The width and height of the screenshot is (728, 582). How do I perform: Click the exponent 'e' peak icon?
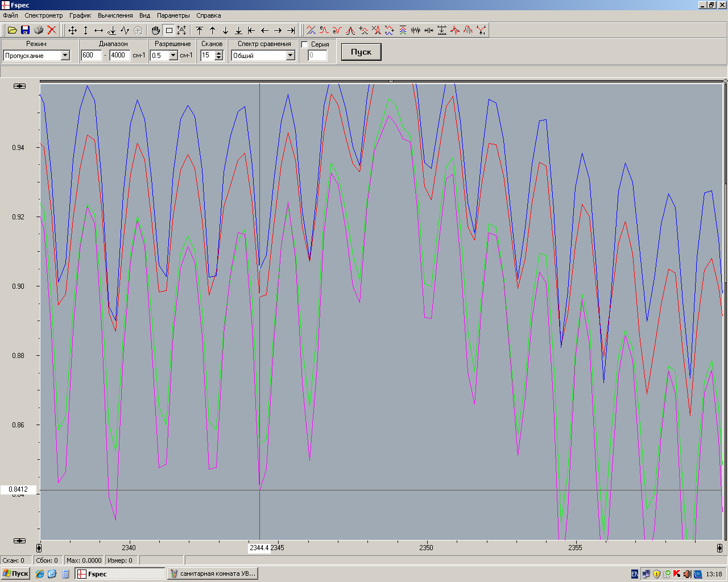pos(324,30)
